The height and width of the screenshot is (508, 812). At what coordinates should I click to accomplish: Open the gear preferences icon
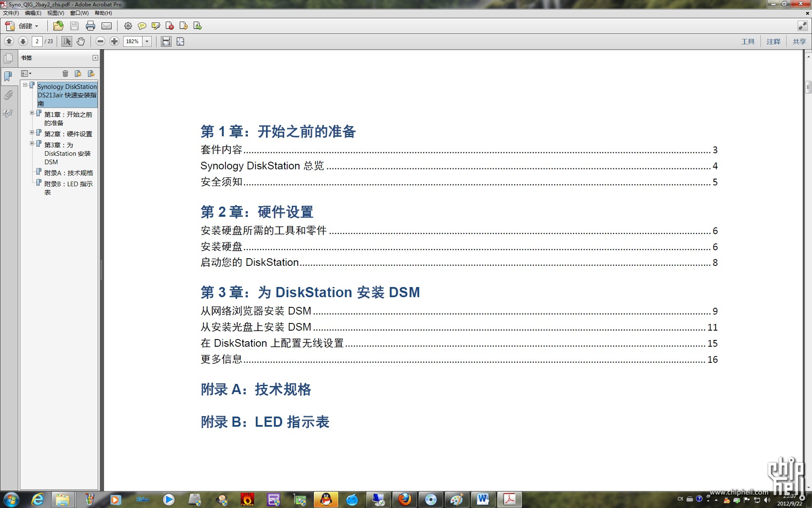click(x=128, y=26)
